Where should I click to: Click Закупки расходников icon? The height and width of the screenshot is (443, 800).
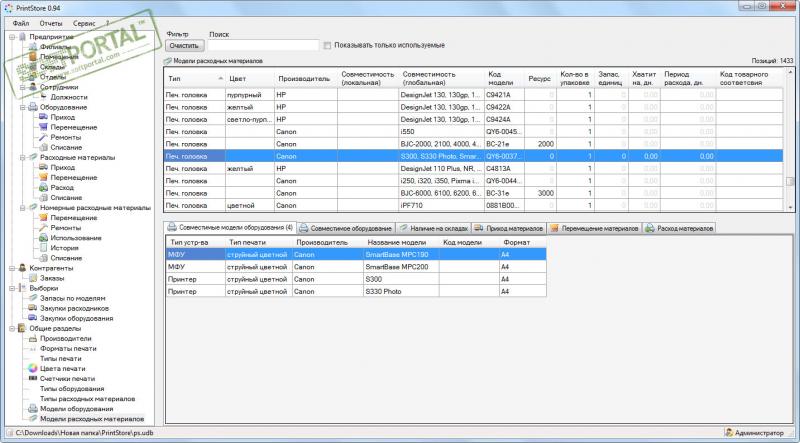tap(33, 308)
